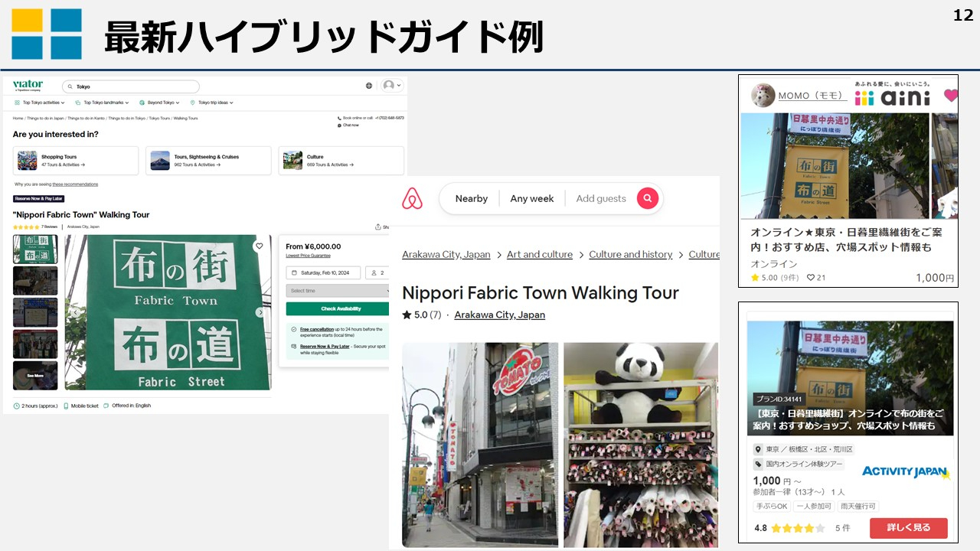
Task: Expand the Top Tokyo activities menu
Action: click(40, 103)
